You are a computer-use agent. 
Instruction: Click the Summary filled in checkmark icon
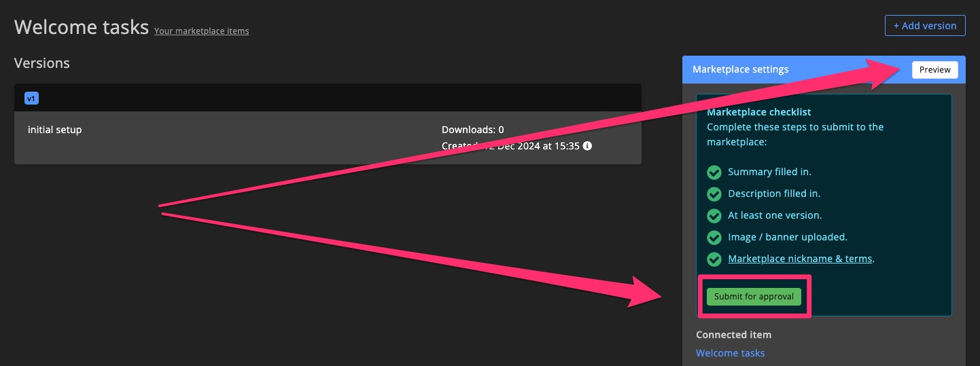pyautogui.click(x=714, y=172)
